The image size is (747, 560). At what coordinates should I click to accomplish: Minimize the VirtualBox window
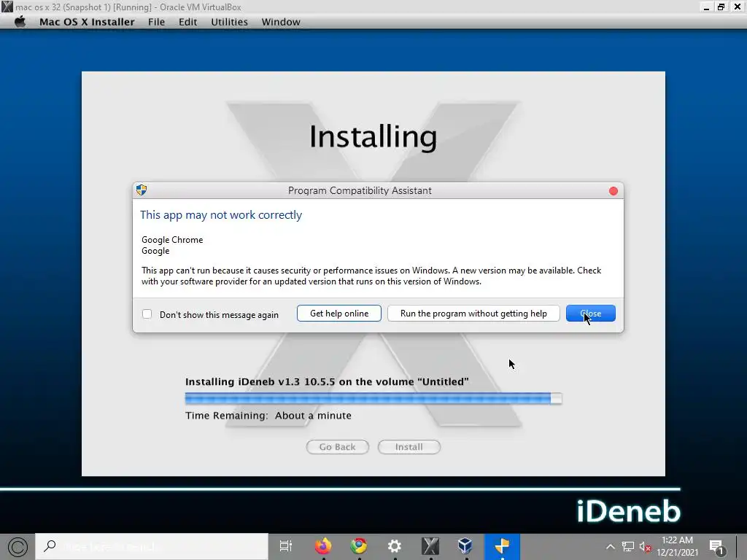(706, 7)
